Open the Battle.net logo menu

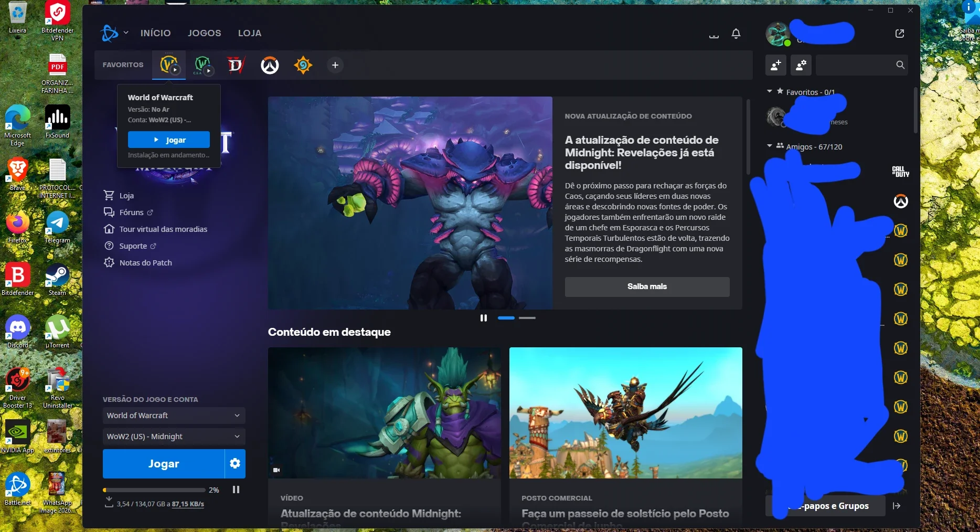point(110,33)
